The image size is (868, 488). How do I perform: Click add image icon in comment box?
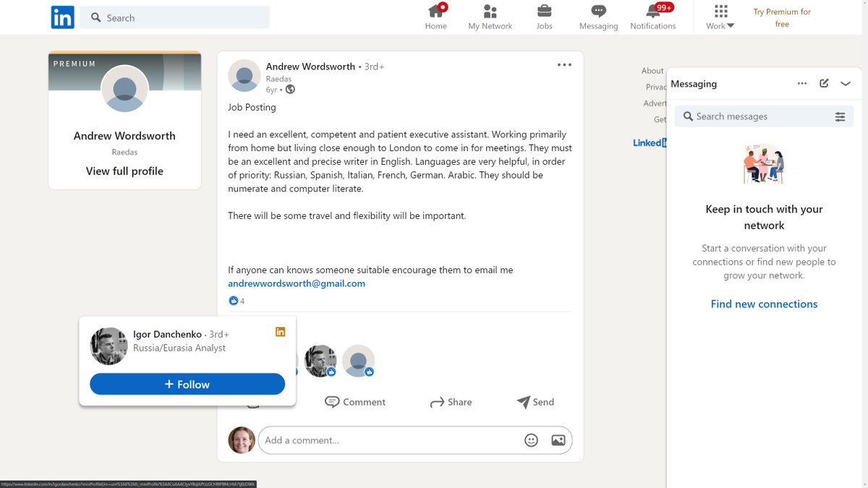pyautogui.click(x=558, y=440)
